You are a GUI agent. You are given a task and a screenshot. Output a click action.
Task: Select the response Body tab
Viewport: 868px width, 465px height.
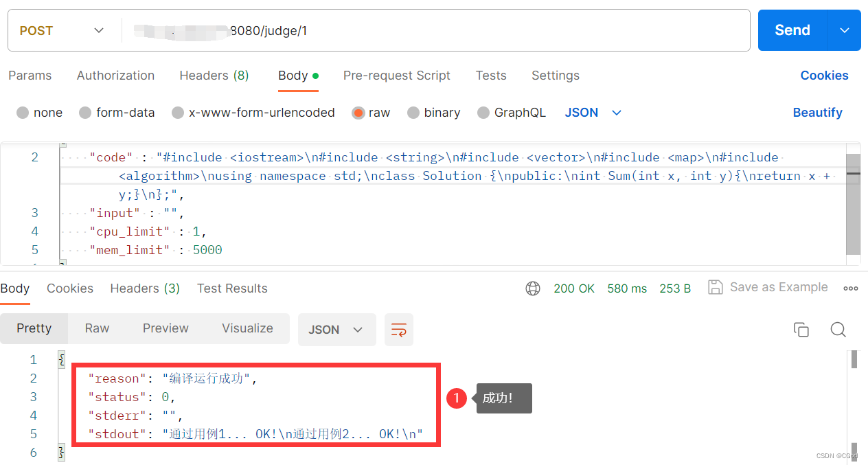pos(15,288)
